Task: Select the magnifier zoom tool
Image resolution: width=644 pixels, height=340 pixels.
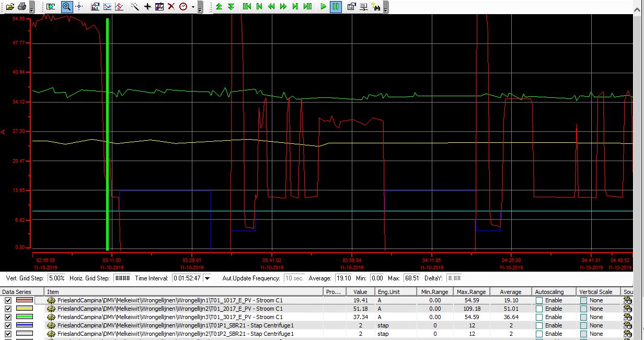Action: coord(67,7)
